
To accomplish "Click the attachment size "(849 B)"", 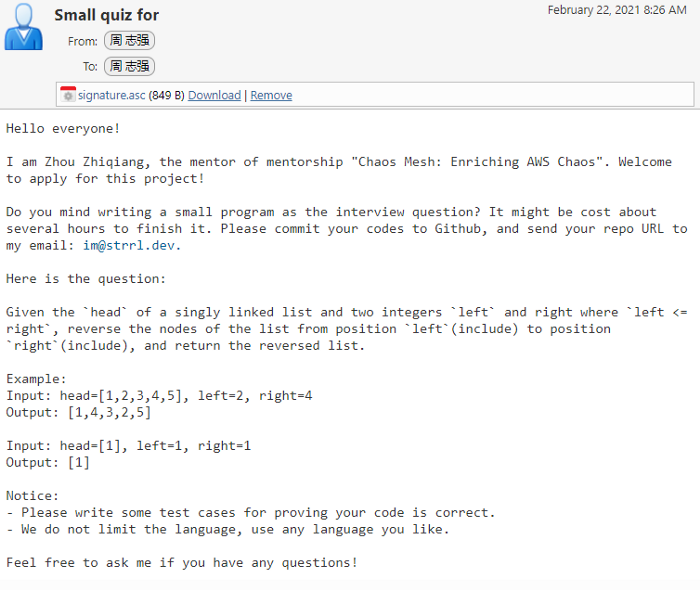I will pos(166,95).
